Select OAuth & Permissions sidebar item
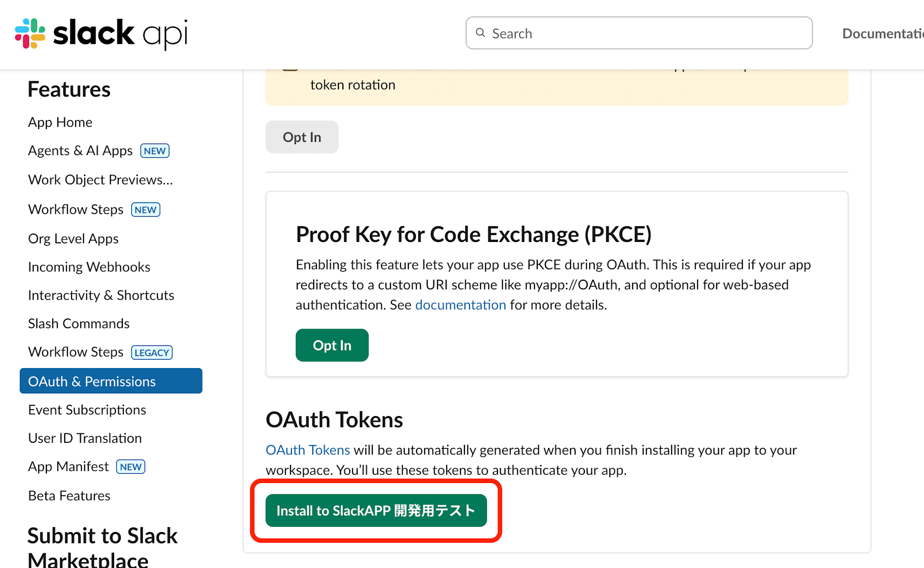Image resolution: width=924 pixels, height=568 pixels. 92,381
